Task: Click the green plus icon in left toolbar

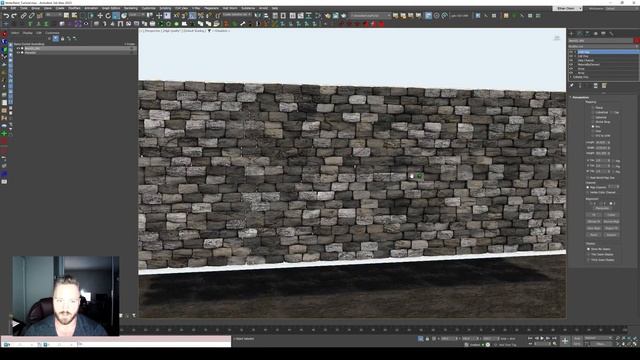Action: coord(4,133)
